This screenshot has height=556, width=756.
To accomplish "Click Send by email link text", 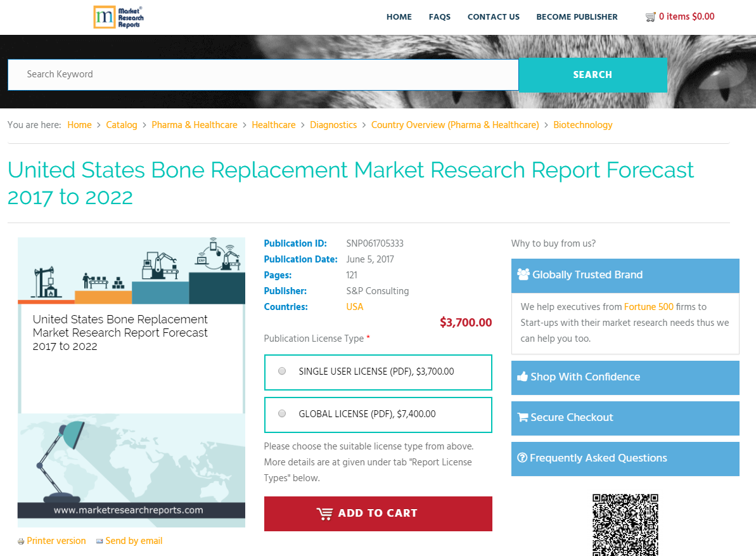I will (x=134, y=541).
